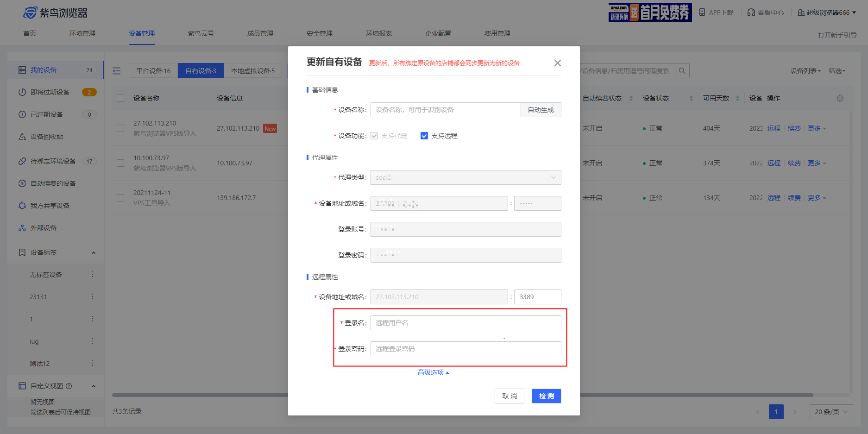Click 自动生成 to generate a device name
Screen dimensions: 868x434
(x=541, y=110)
